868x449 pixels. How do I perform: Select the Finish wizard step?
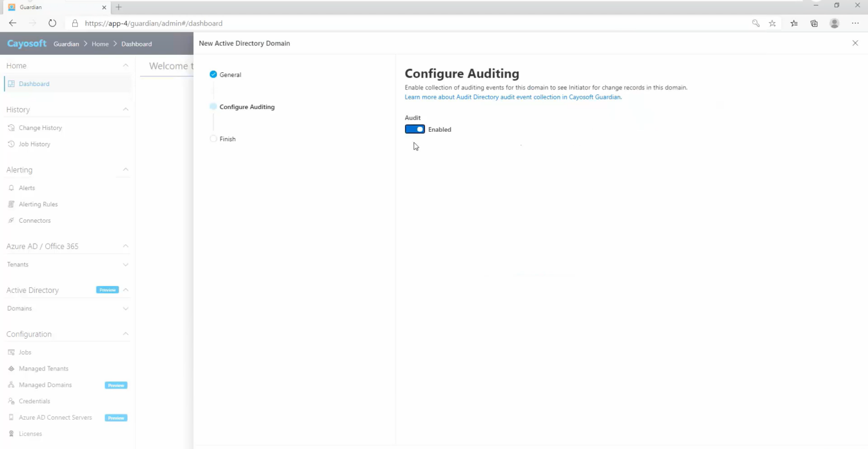(x=228, y=139)
